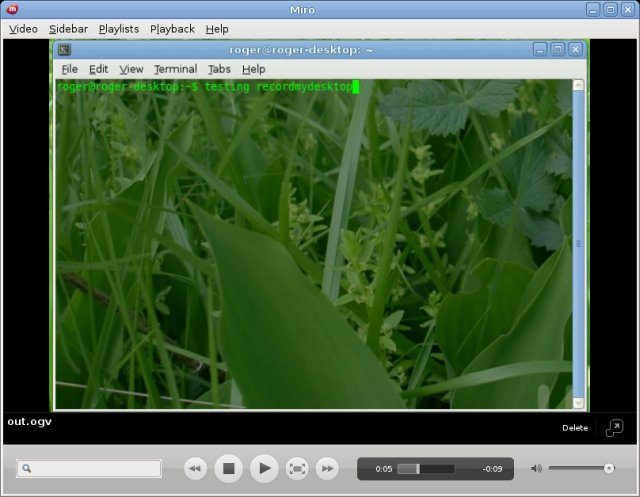Open Miro's Help menu
640x497 pixels.
coord(217,29)
